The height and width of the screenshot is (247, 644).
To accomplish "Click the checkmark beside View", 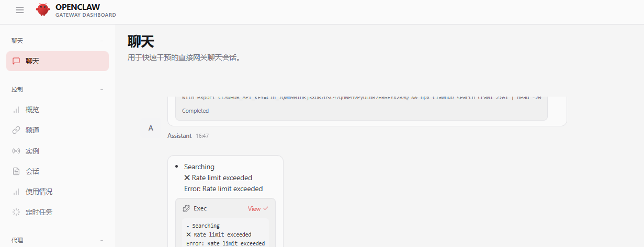I will 266,208.
